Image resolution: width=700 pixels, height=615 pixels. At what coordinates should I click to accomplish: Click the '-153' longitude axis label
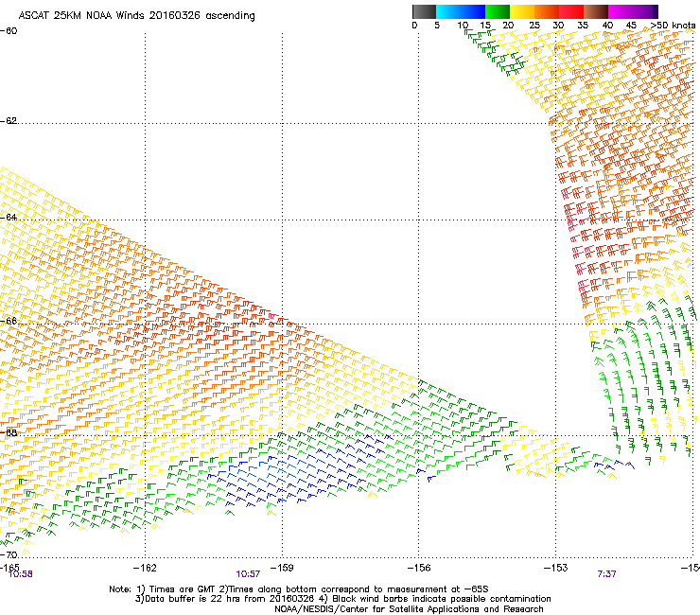pyautogui.click(x=556, y=567)
